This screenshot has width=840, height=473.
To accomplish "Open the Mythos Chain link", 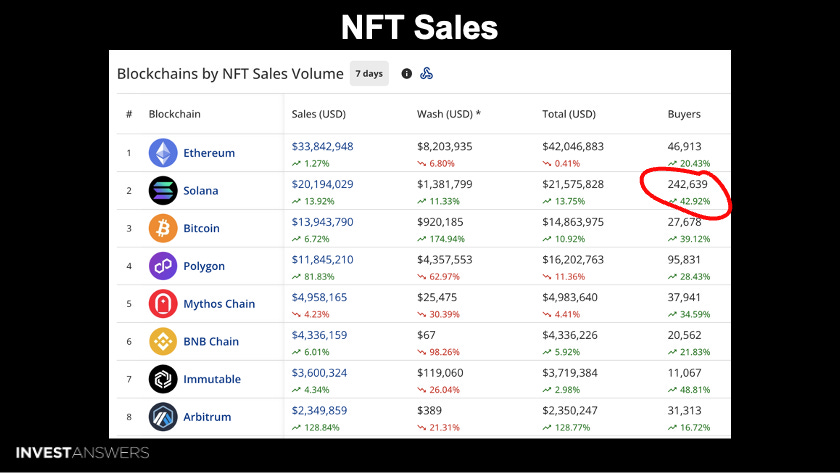I will pyautogui.click(x=219, y=304).
